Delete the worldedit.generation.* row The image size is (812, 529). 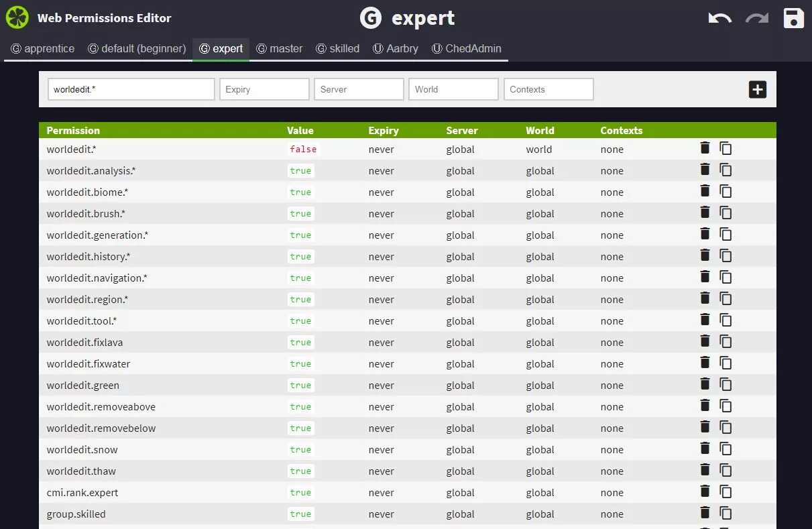point(705,234)
